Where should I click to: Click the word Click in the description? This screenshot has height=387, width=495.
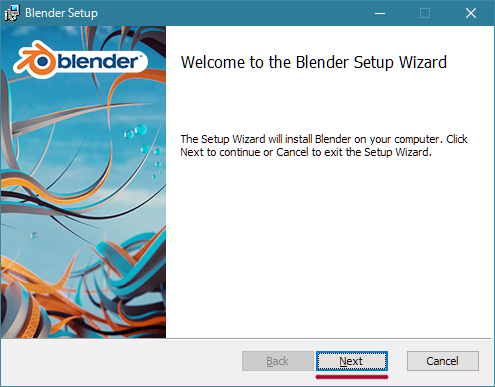(x=457, y=139)
